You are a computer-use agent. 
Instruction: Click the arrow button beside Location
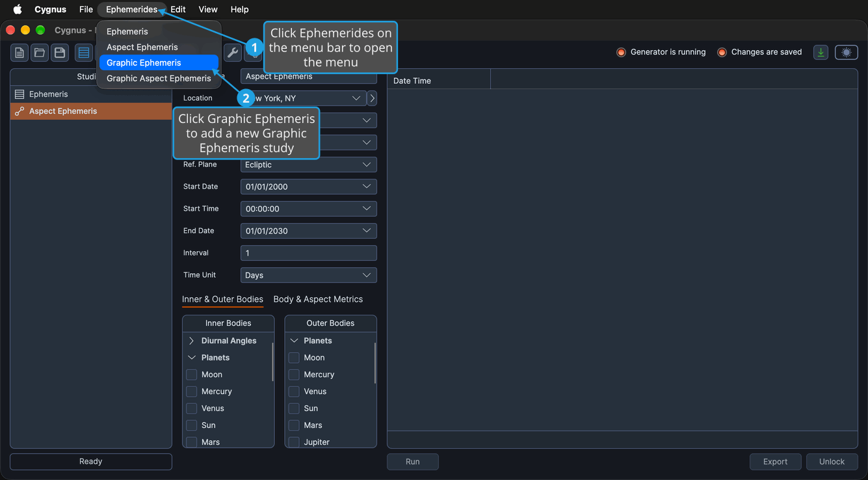372,98
